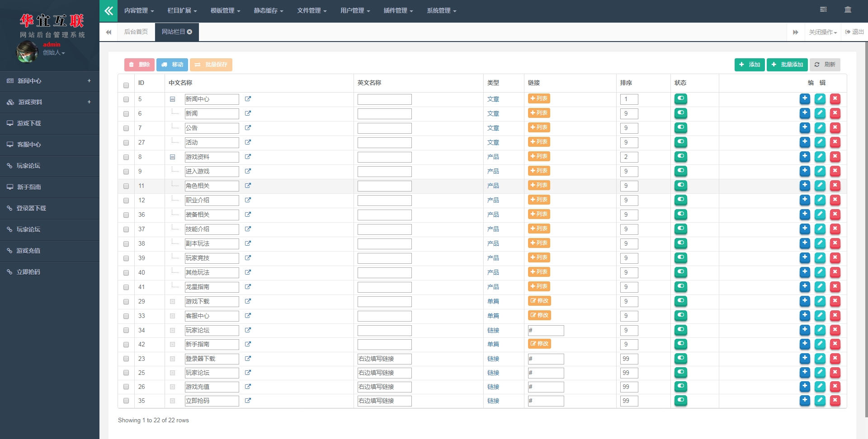Viewport: 868px width, 439px height.
Task: Click blue plus icon in 登录器下载 row
Action: (x=805, y=358)
